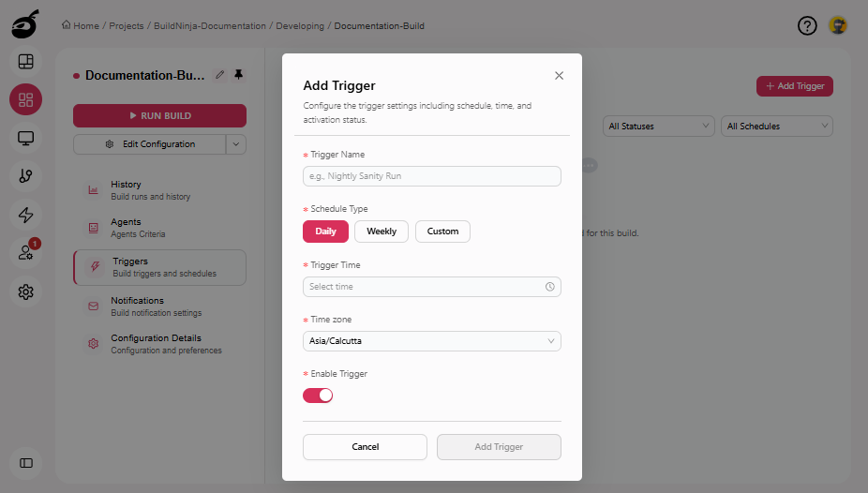The image size is (868, 493).
Task: Open the help question mark icon
Action: (807, 25)
